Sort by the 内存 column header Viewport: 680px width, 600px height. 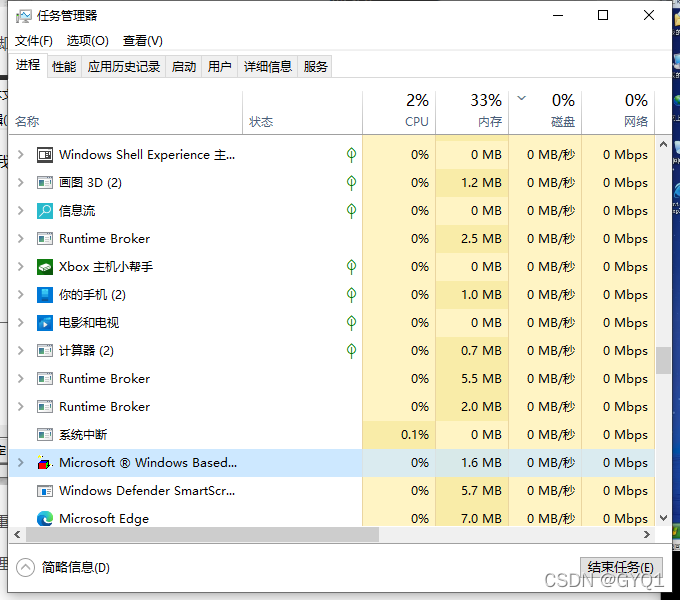(472, 111)
